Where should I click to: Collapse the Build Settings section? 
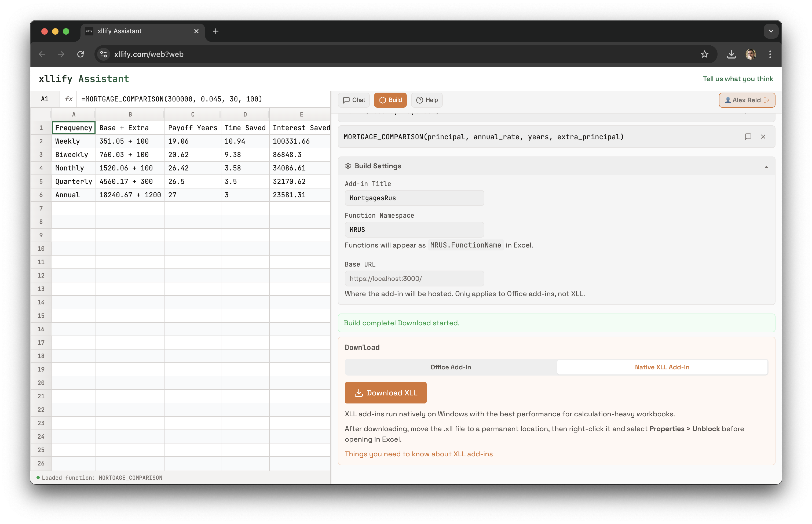(766, 167)
